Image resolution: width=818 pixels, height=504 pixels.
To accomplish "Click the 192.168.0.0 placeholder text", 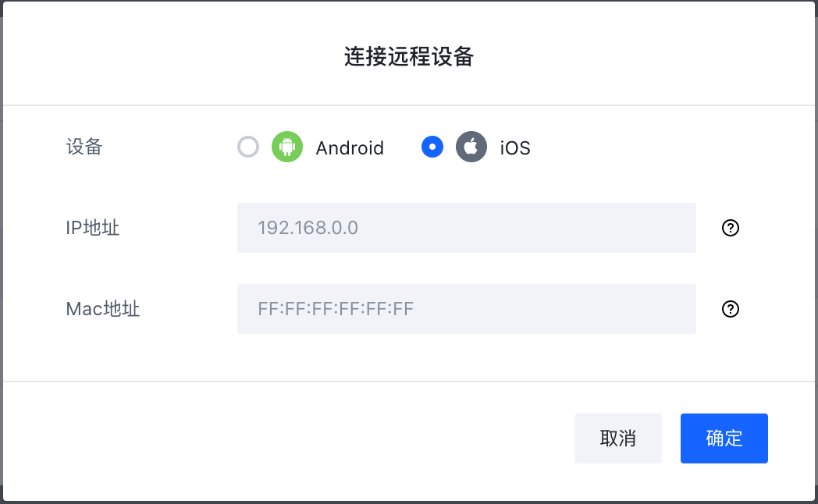I will [x=308, y=228].
